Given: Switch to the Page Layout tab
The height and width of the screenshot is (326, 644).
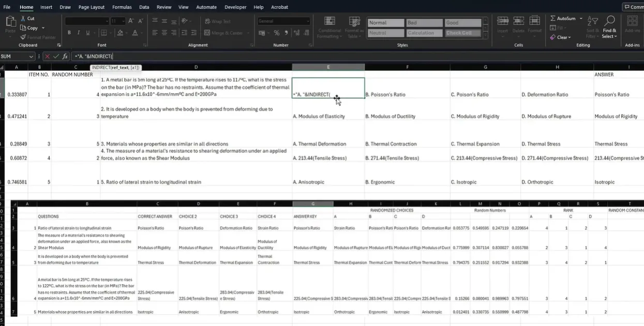Looking at the screenshot, I should point(92,7).
